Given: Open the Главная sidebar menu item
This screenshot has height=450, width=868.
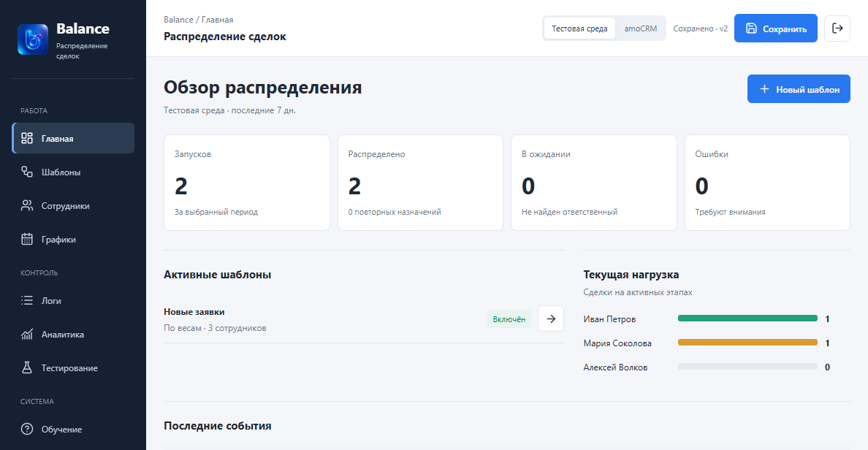Looking at the screenshot, I should coord(73,138).
